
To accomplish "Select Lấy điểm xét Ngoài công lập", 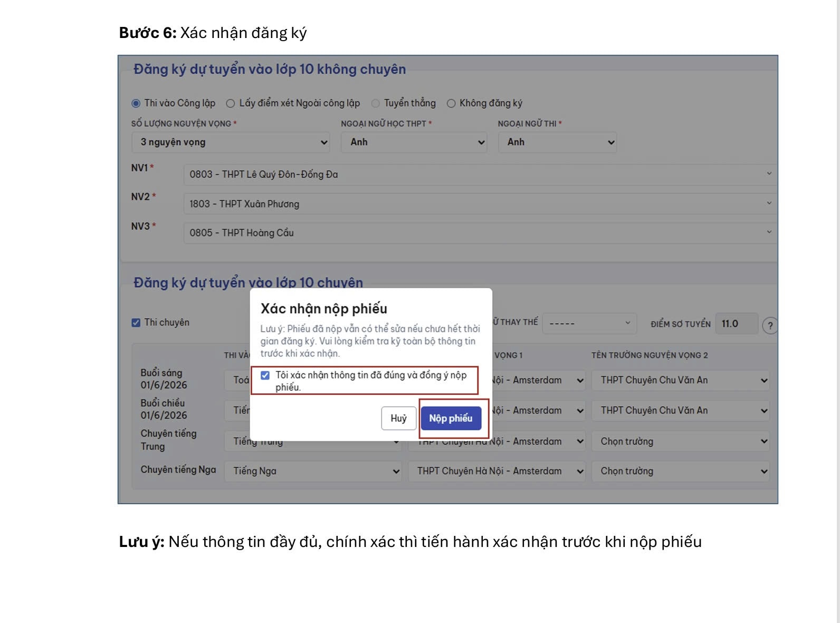I will point(231,103).
